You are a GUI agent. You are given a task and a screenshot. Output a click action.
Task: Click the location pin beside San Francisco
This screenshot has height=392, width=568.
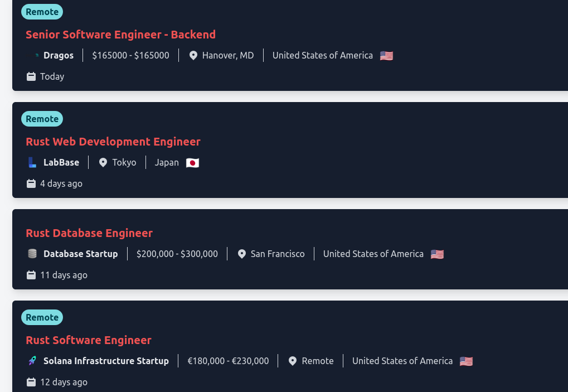pyautogui.click(x=241, y=254)
